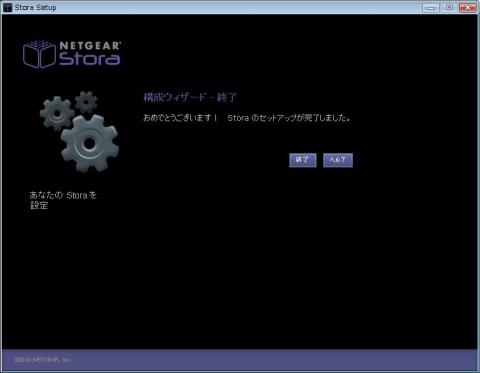Viewport: 480px width, 373px height.
Task: Click the NETGEAR, Inc. copyright text
Action: point(43,360)
